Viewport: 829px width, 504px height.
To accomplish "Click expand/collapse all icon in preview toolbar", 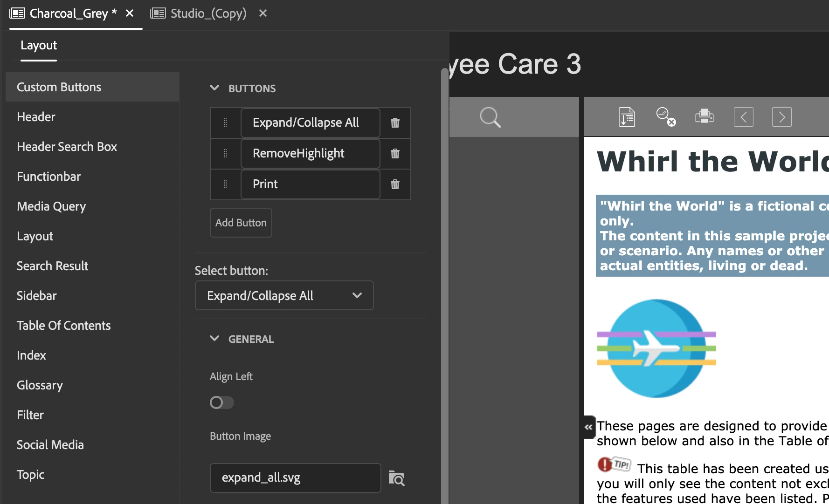I will point(627,117).
